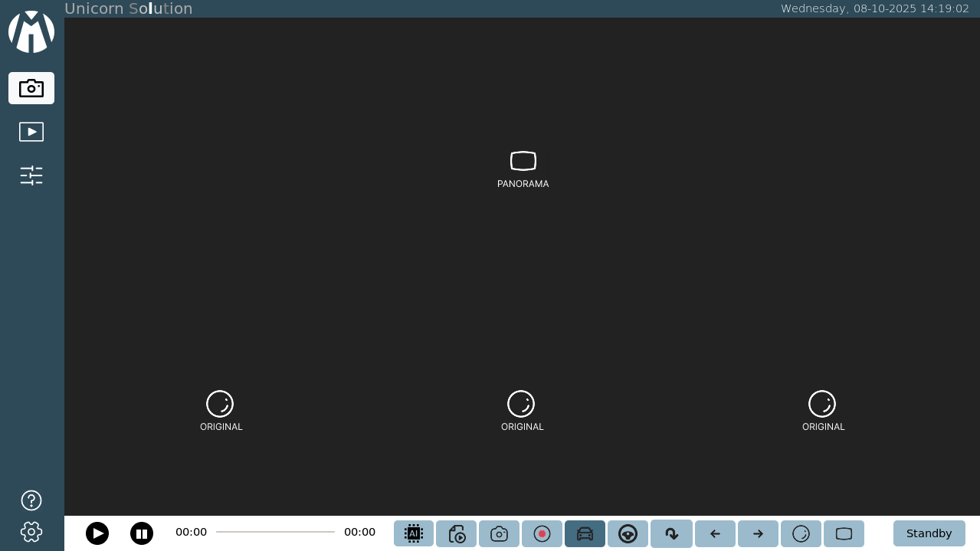This screenshot has height=551, width=980.
Task: Select the AI detection tool
Action: 413,533
